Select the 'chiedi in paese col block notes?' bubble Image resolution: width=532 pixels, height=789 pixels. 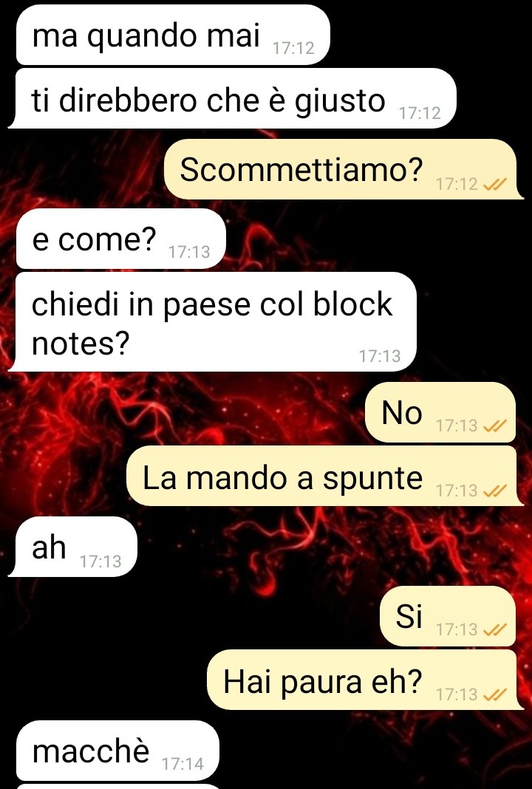(213, 322)
